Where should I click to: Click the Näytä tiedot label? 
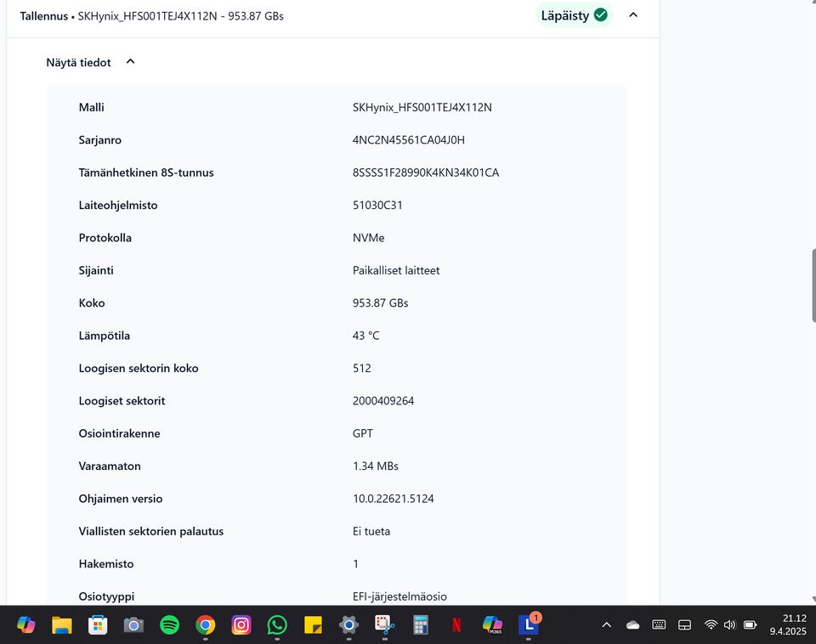pos(78,62)
